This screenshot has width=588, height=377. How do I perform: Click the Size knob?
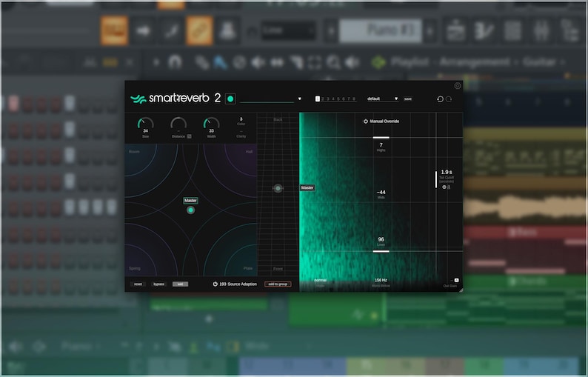pos(145,124)
